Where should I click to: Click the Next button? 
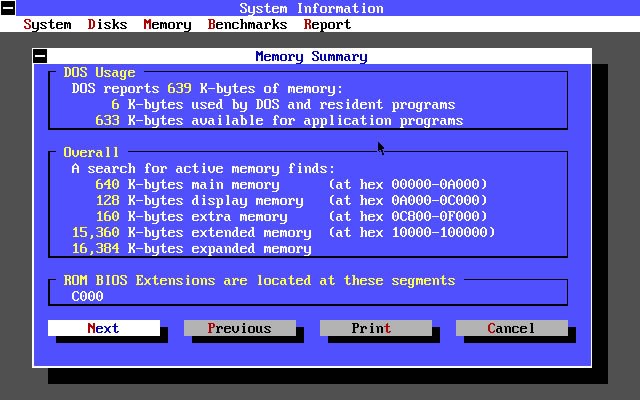104,328
